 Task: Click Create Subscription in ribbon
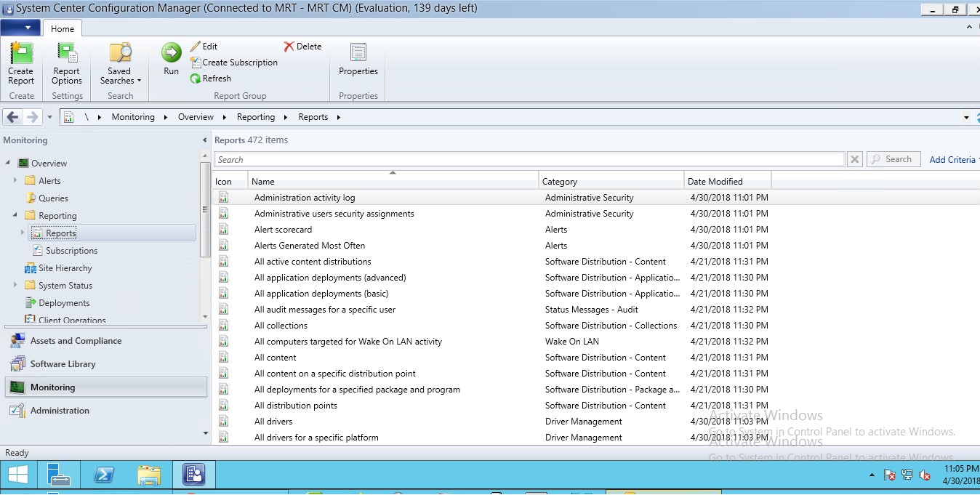point(240,63)
